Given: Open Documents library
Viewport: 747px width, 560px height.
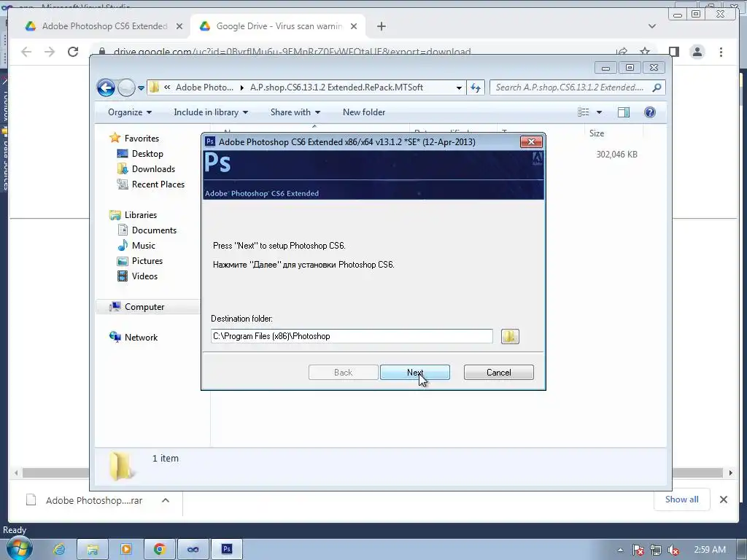Looking at the screenshot, I should click(x=154, y=230).
